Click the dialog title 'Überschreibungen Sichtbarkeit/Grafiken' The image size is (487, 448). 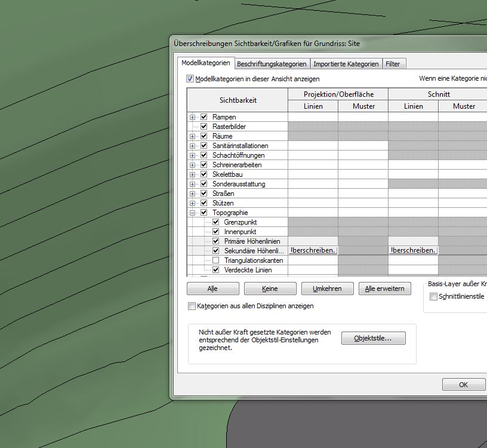pos(267,44)
